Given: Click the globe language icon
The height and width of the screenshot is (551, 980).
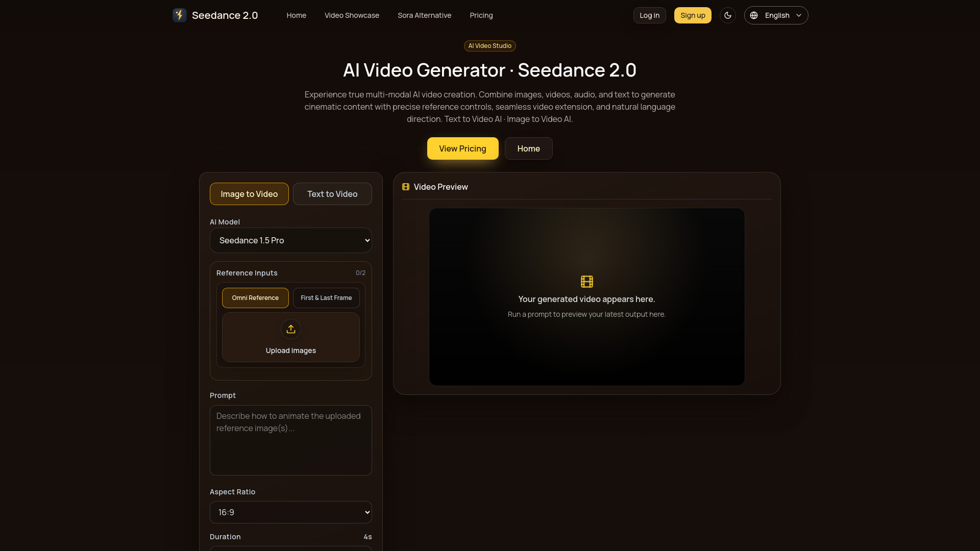Looking at the screenshot, I should [x=755, y=15].
